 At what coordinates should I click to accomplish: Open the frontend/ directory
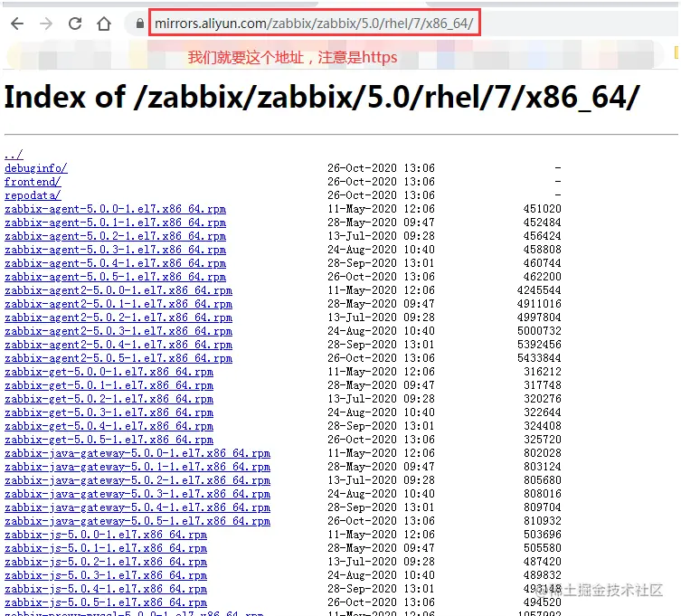(33, 181)
